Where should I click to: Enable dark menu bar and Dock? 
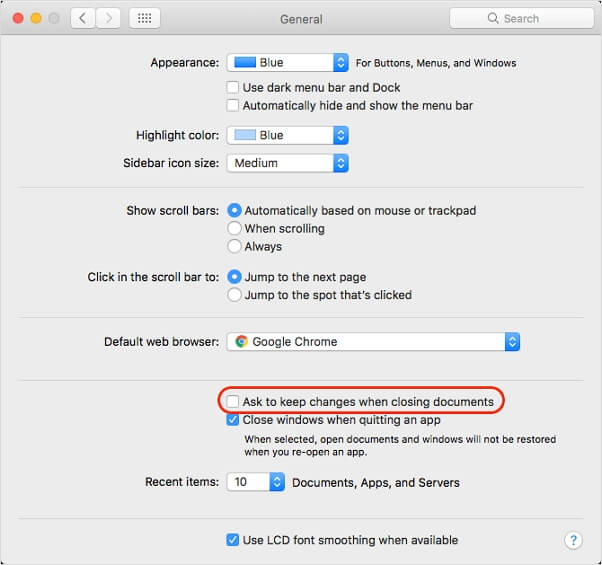(x=234, y=88)
